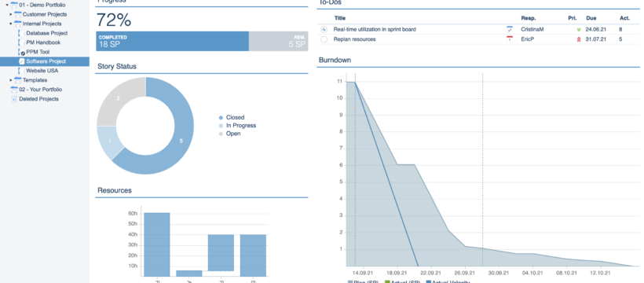Collapse the Internal Projects tree node

11,24
